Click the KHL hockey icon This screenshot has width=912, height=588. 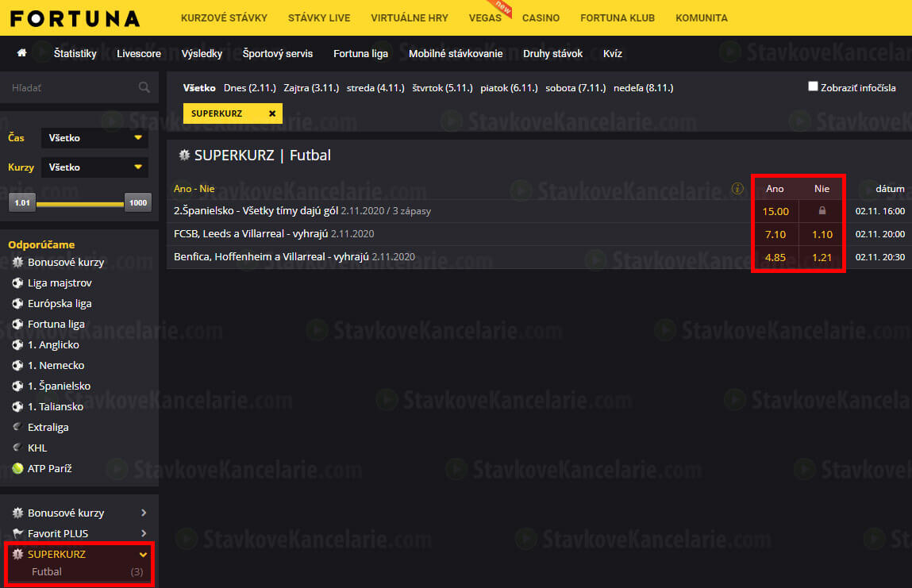tap(17, 448)
